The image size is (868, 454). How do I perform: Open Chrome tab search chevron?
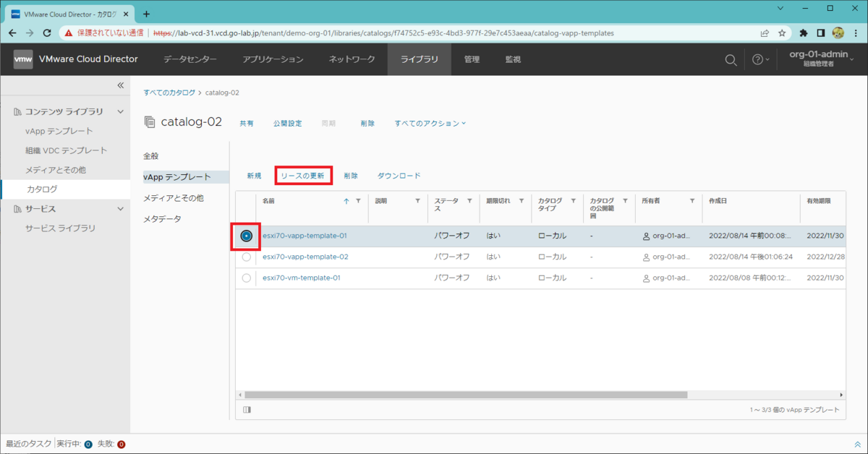click(779, 8)
